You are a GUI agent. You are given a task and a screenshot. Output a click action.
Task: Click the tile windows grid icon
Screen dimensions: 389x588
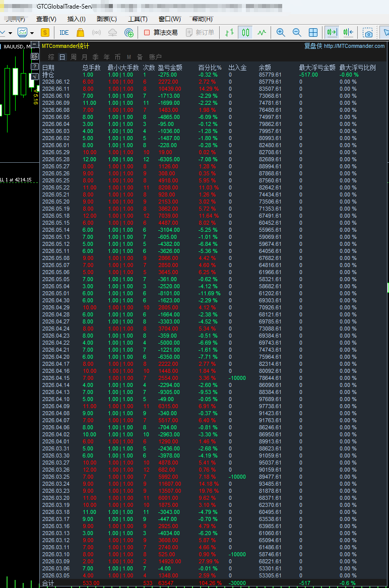point(313,33)
